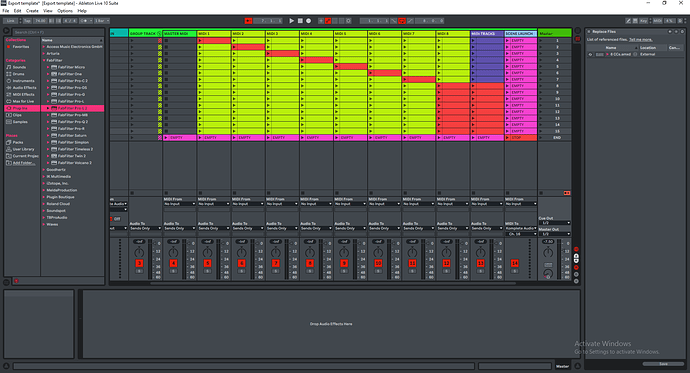The height and width of the screenshot is (373, 690).
Task: Open MASTER MIDI's MIDI From dropdown
Action: click(180, 204)
